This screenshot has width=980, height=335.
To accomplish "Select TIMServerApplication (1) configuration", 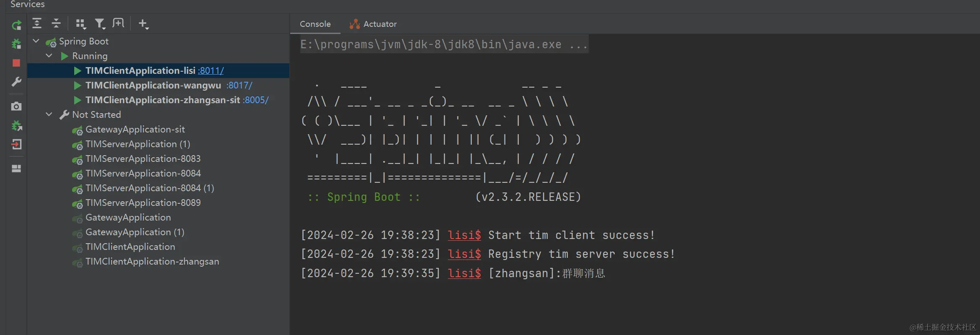I will click(138, 144).
